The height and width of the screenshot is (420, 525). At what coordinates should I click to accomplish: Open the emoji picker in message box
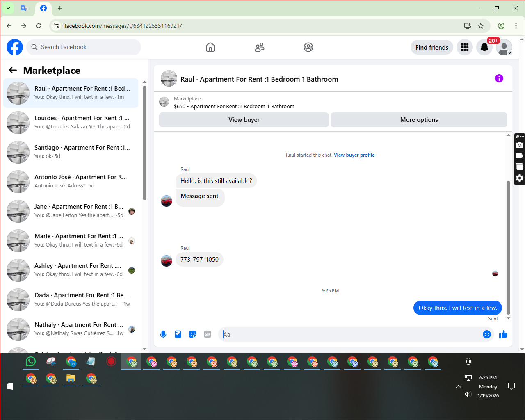pos(487,334)
